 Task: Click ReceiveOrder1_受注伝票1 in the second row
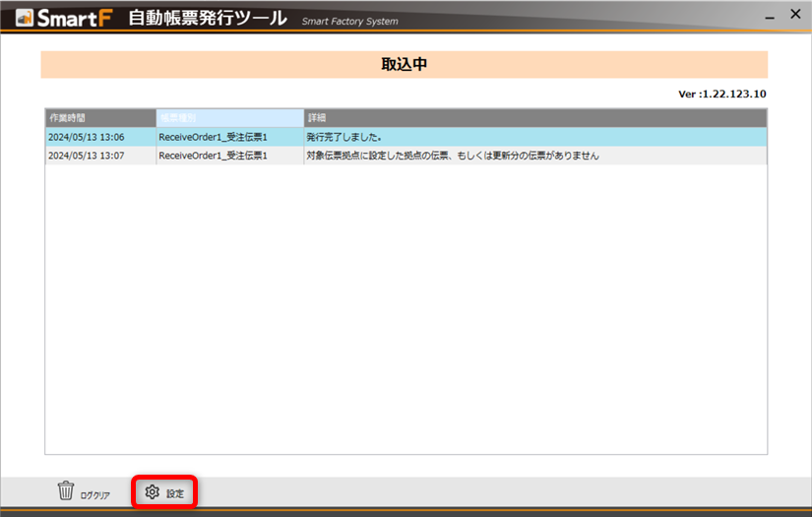tap(213, 156)
